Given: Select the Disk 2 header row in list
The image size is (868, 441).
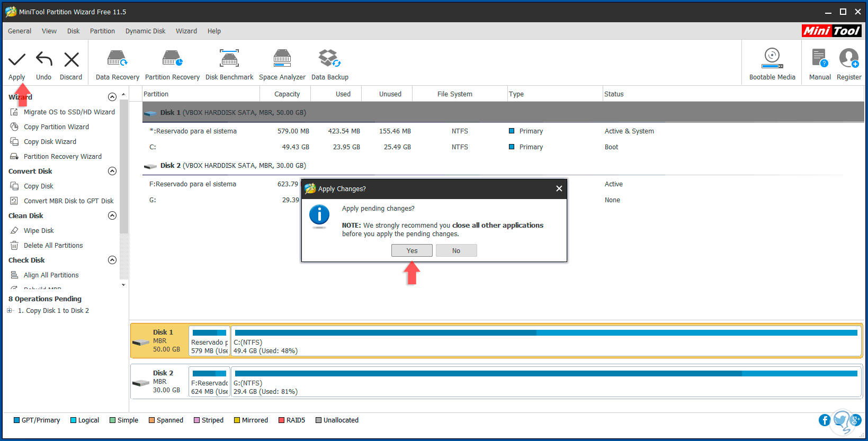Looking at the screenshot, I should [503, 166].
